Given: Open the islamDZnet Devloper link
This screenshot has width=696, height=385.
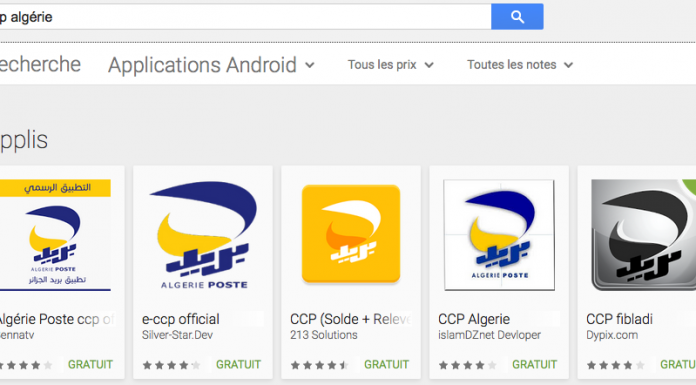Looking at the screenshot, I should click(x=490, y=335).
